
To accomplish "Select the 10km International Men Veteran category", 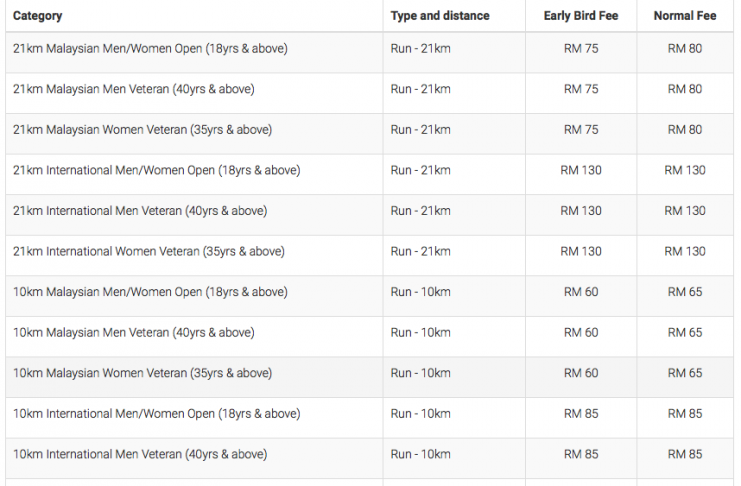I will coord(140,455).
